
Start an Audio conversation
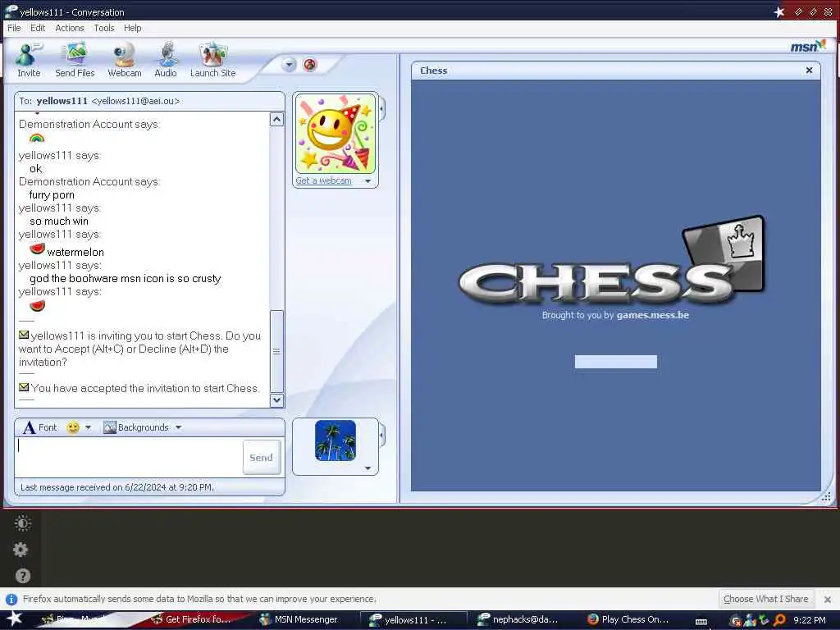(x=166, y=60)
